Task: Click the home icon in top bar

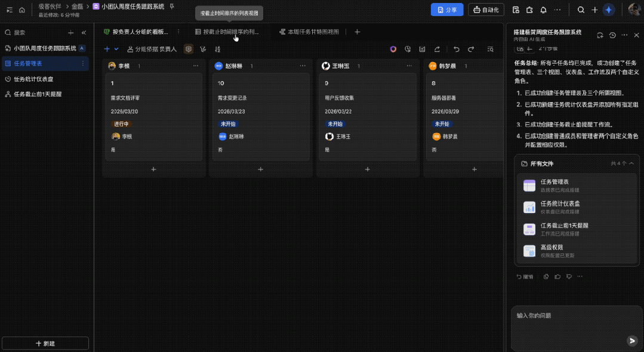Action: point(22,10)
